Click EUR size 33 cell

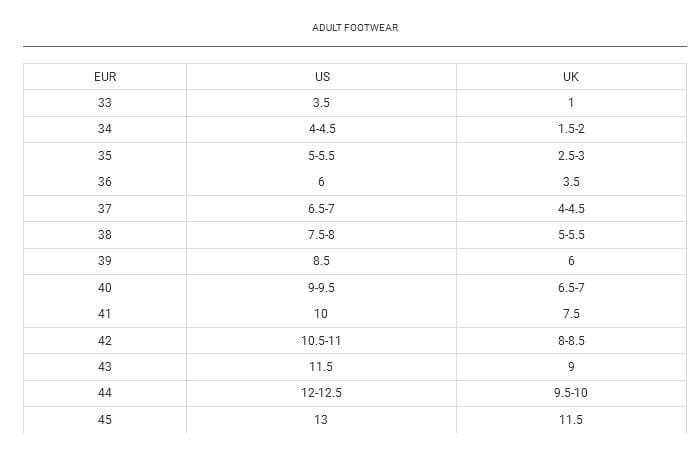(x=105, y=103)
